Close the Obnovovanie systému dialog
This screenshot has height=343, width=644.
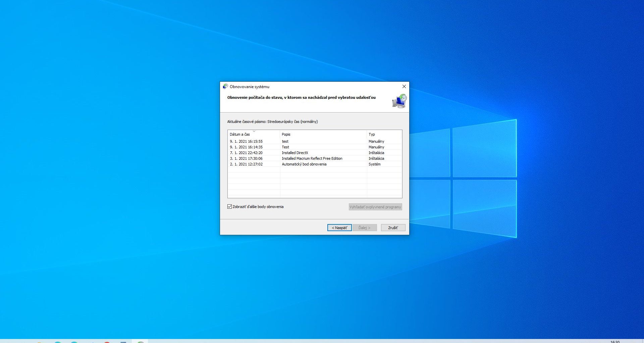coord(404,86)
